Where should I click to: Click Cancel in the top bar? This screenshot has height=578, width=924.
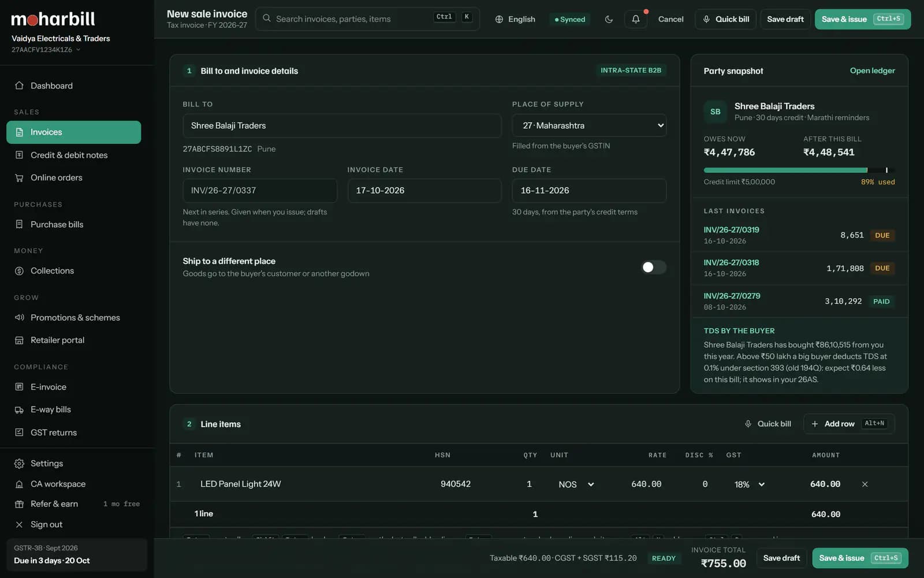pos(670,19)
